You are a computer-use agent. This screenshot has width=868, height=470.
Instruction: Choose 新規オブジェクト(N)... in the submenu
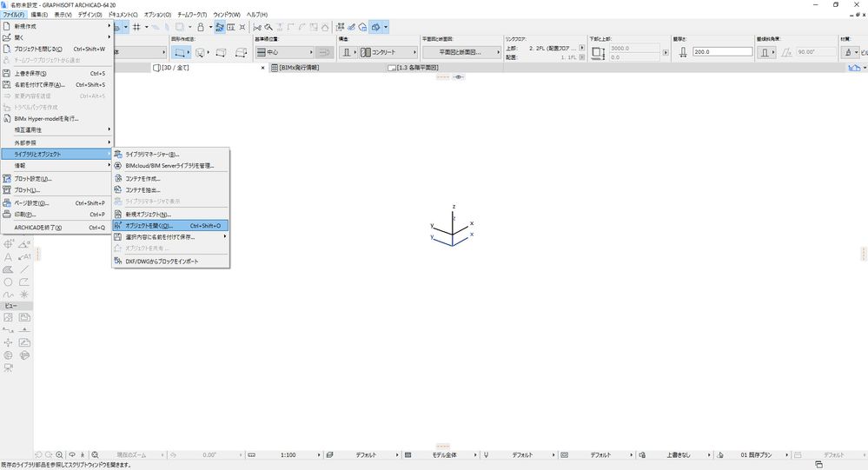170,215
